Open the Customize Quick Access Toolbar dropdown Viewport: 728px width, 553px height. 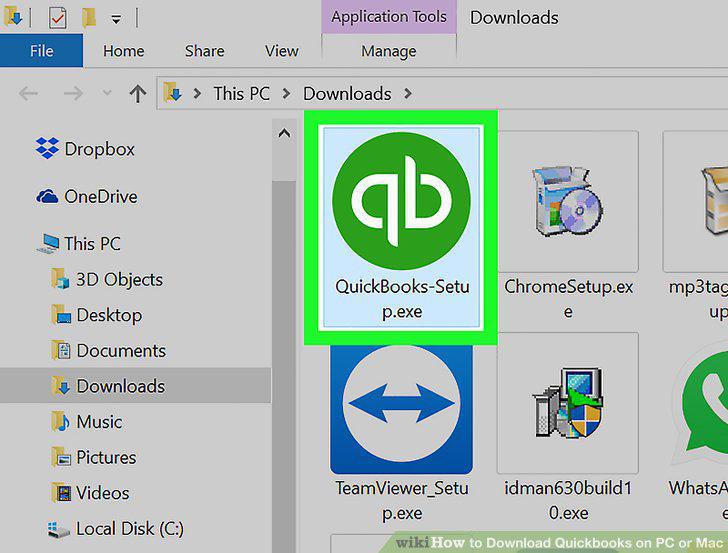pyautogui.click(x=116, y=19)
